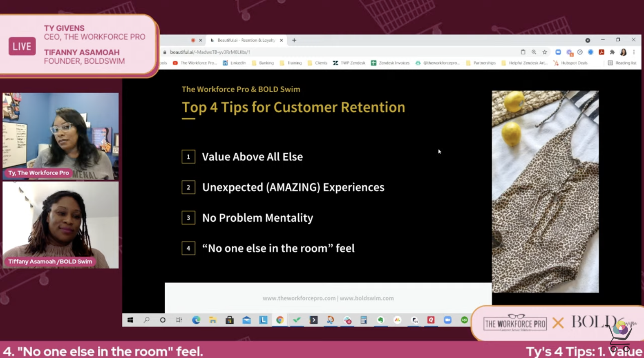Open the Windows Start menu

point(130,320)
